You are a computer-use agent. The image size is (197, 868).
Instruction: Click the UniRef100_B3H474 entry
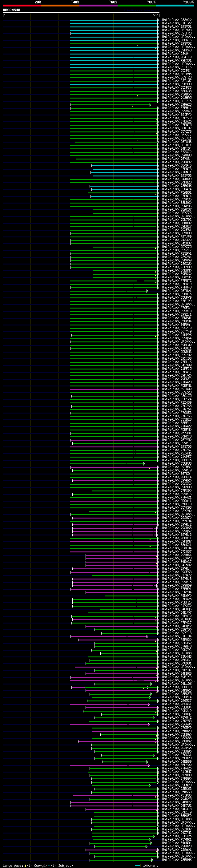[177, 189]
